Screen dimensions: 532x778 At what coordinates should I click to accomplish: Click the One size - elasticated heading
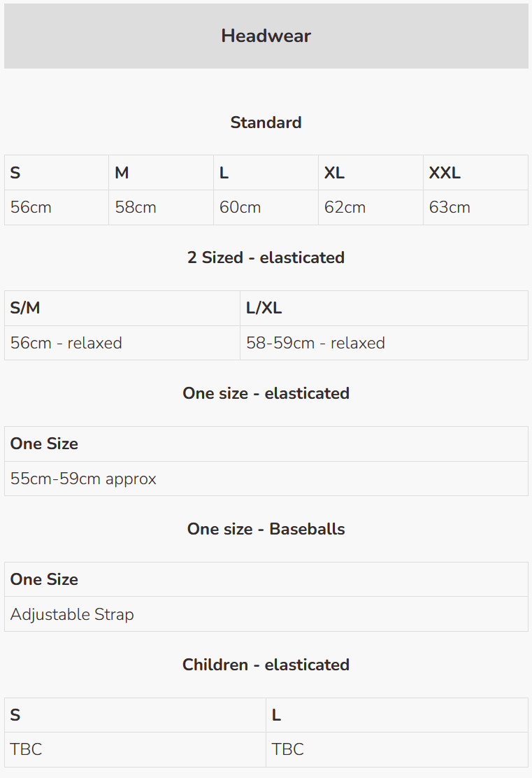click(266, 393)
